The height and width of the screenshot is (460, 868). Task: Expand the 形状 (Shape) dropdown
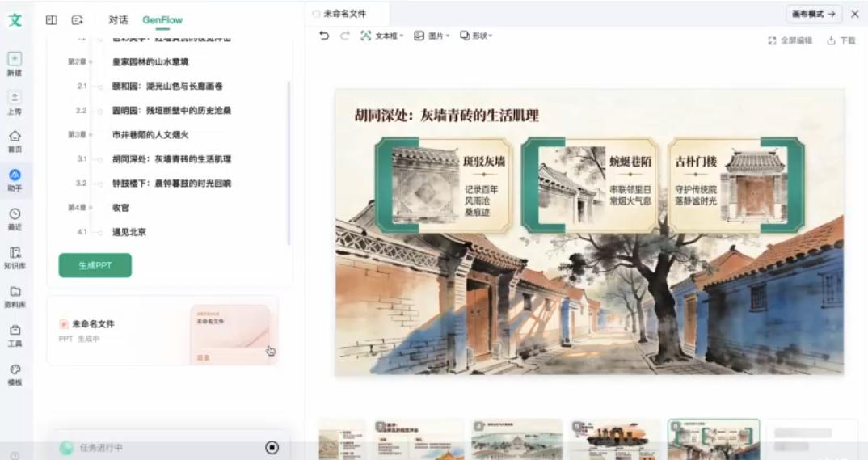pyautogui.click(x=476, y=36)
